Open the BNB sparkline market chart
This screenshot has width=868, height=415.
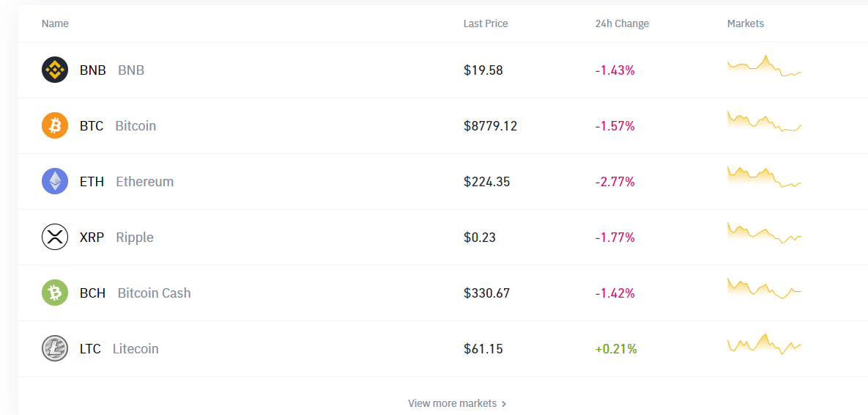coord(764,66)
